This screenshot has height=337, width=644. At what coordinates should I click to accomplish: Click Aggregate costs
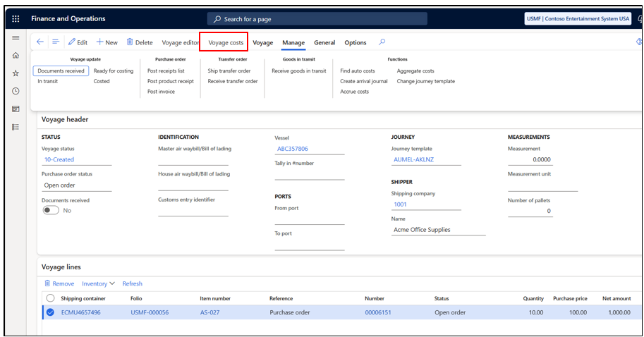click(415, 71)
